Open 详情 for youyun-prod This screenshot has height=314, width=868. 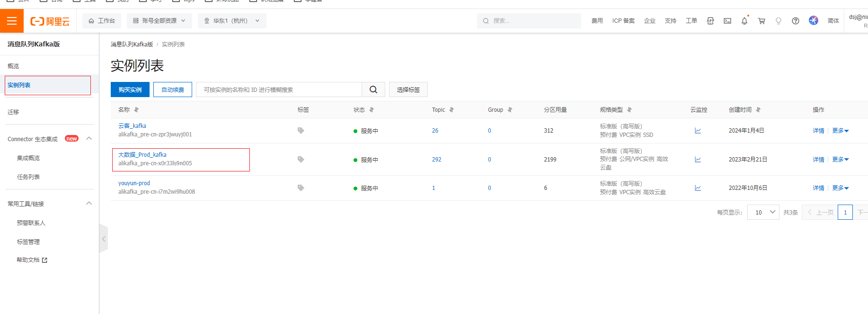[x=818, y=188]
